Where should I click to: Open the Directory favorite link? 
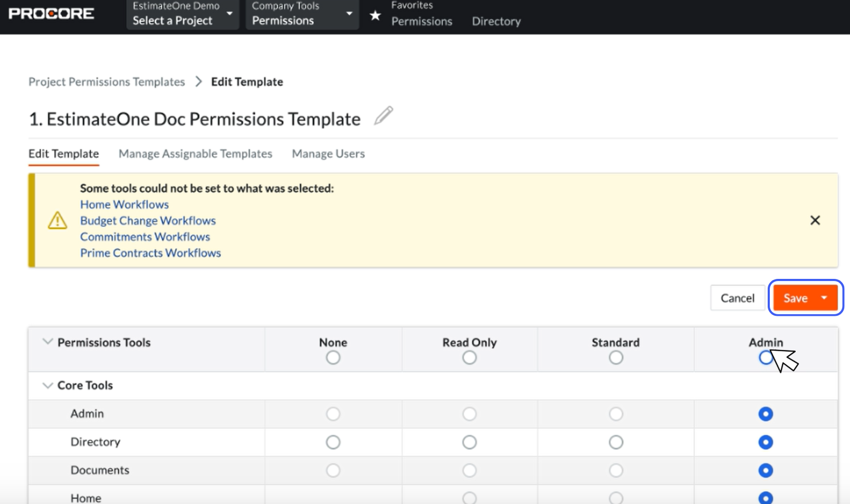496,22
